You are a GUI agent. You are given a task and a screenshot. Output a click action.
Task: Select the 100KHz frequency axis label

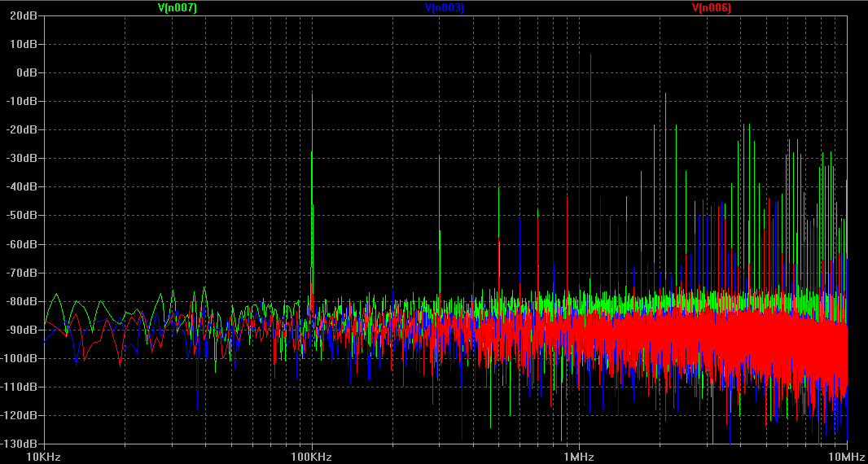click(x=312, y=456)
